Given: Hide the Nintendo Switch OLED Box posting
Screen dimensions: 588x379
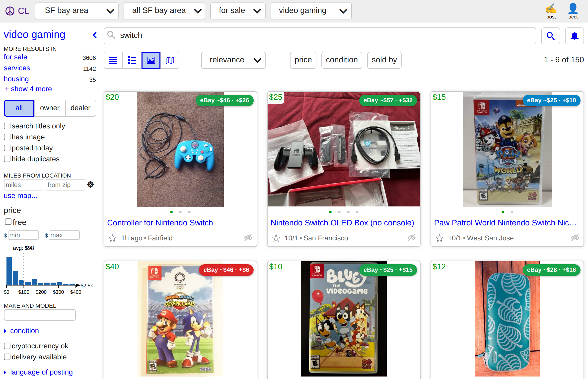Looking at the screenshot, I should [x=412, y=238].
